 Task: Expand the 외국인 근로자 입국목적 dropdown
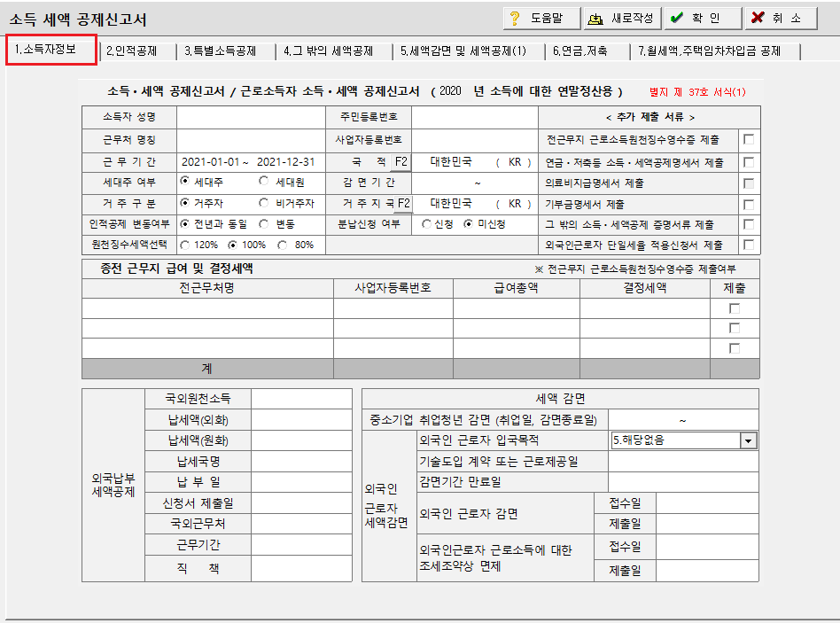tap(749, 440)
